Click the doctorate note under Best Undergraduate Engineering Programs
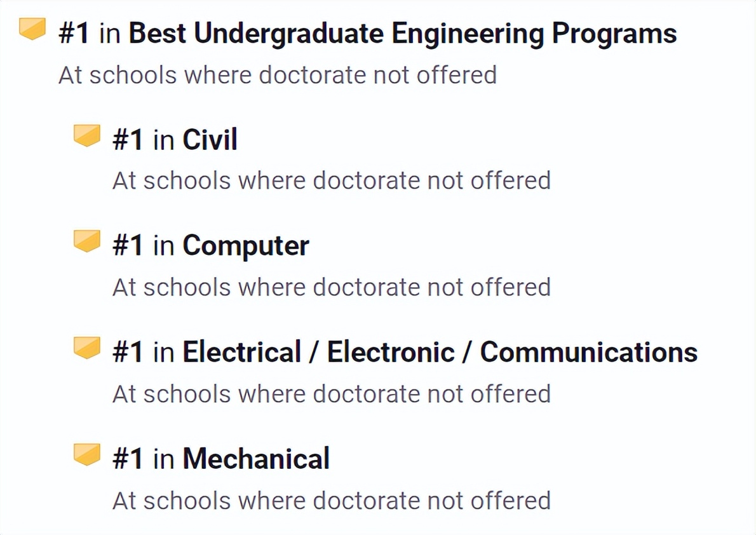Viewport: 756px width, 535px height. tap(278, 75)
